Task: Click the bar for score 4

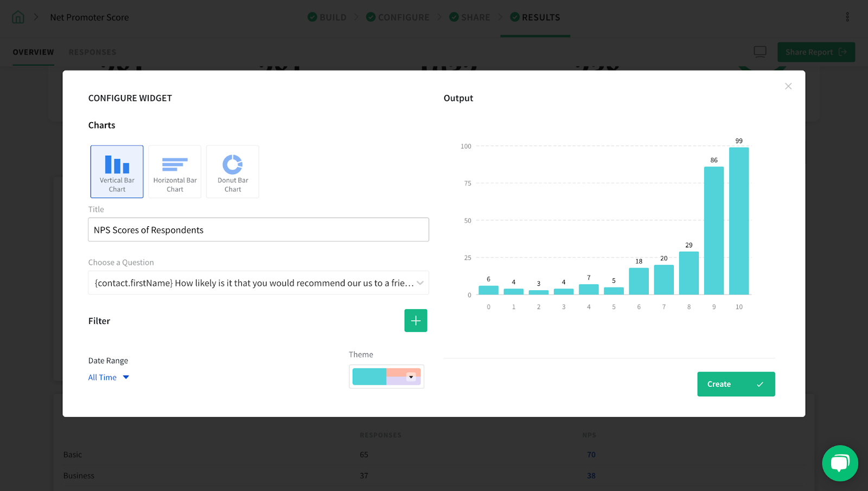Action: coord(589,289)
